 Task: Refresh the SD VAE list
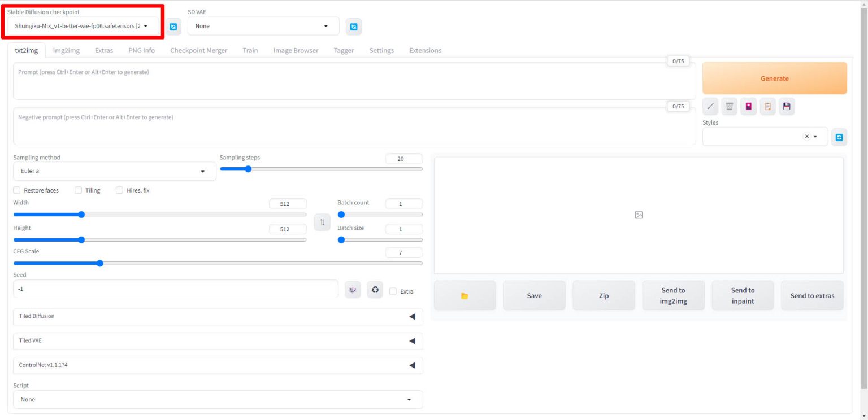354,26
